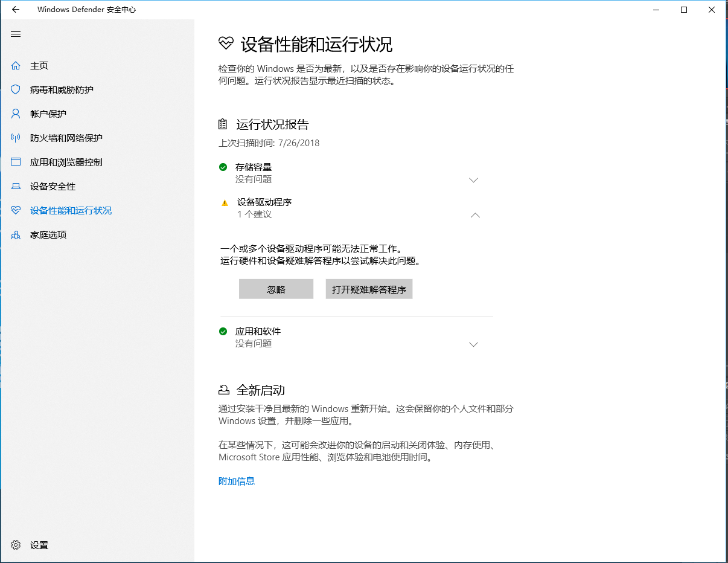Select the 防火墙和网络保护 icon

[15, 138]
